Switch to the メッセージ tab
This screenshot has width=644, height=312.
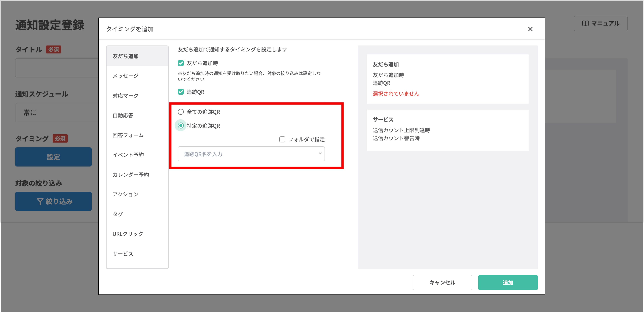pyautogui.click(x=137, y=76)
